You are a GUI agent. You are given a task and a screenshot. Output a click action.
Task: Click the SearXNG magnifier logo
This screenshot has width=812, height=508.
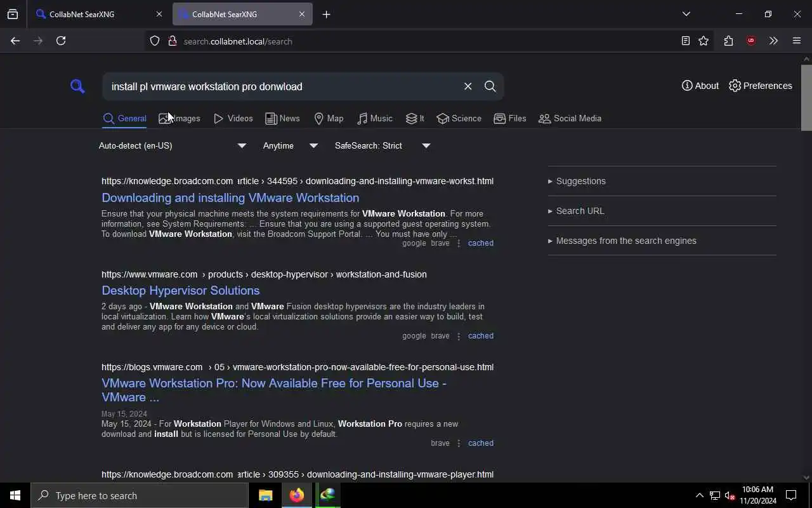pos(77,86)
